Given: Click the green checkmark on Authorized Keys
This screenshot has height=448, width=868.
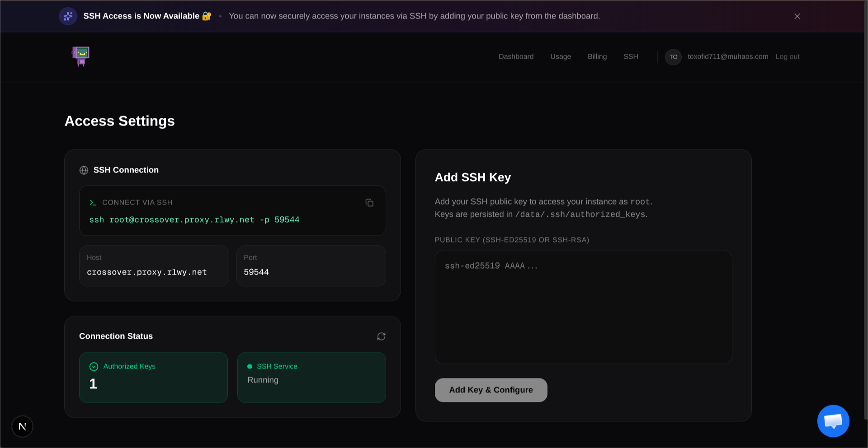Looking at the screenshot, I should [x=94, y=366].
